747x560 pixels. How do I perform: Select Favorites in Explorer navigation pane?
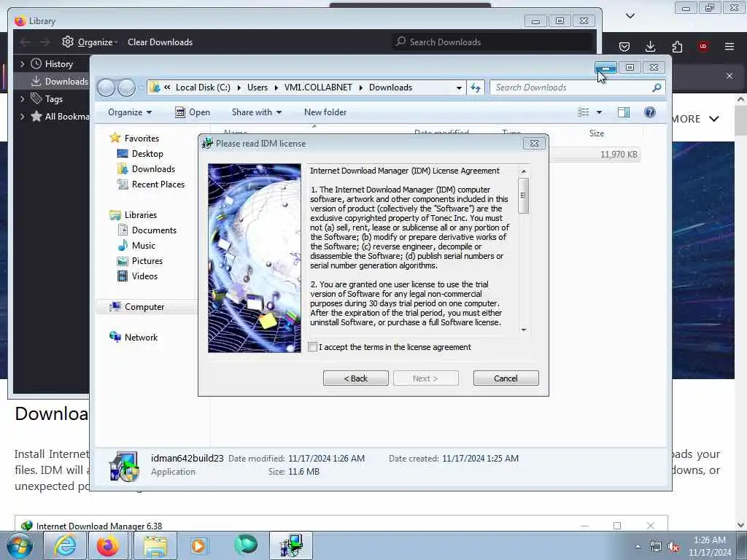click(x=142, y=139)
